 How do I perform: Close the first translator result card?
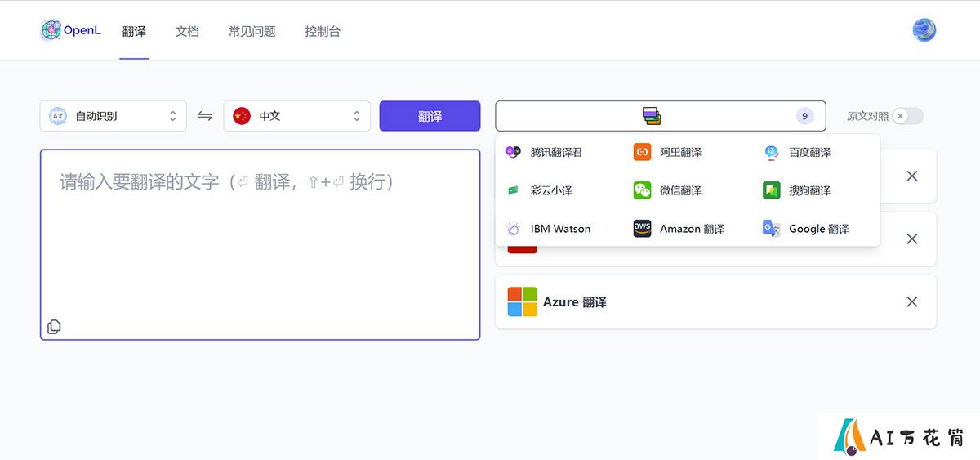(x=912, y=176)
